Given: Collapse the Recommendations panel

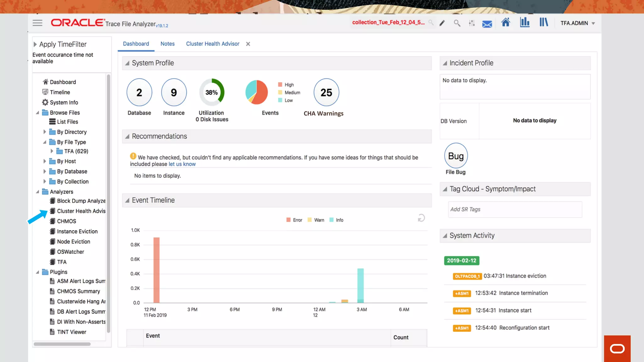Looking at the screenshot, I should tap(127, 136).
